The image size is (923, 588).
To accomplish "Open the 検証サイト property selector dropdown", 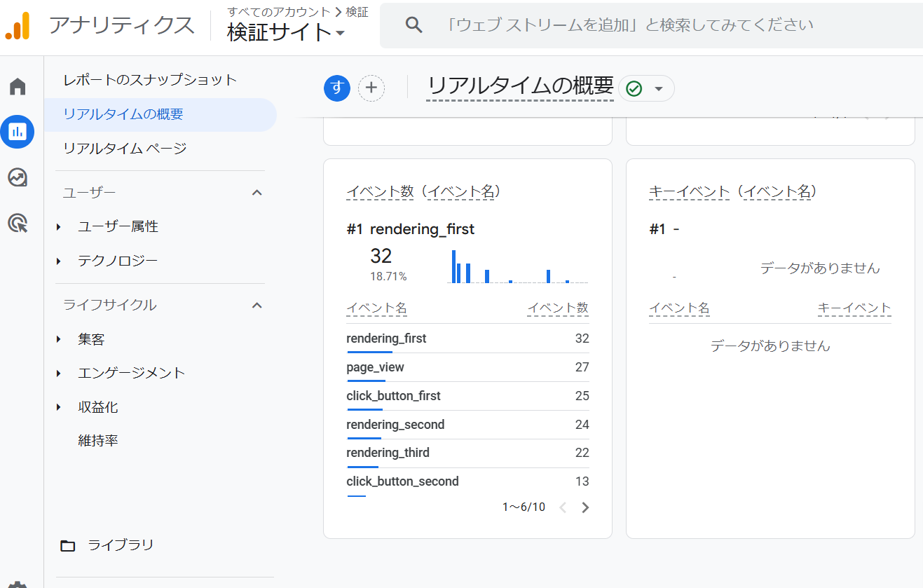I will 286,32.
